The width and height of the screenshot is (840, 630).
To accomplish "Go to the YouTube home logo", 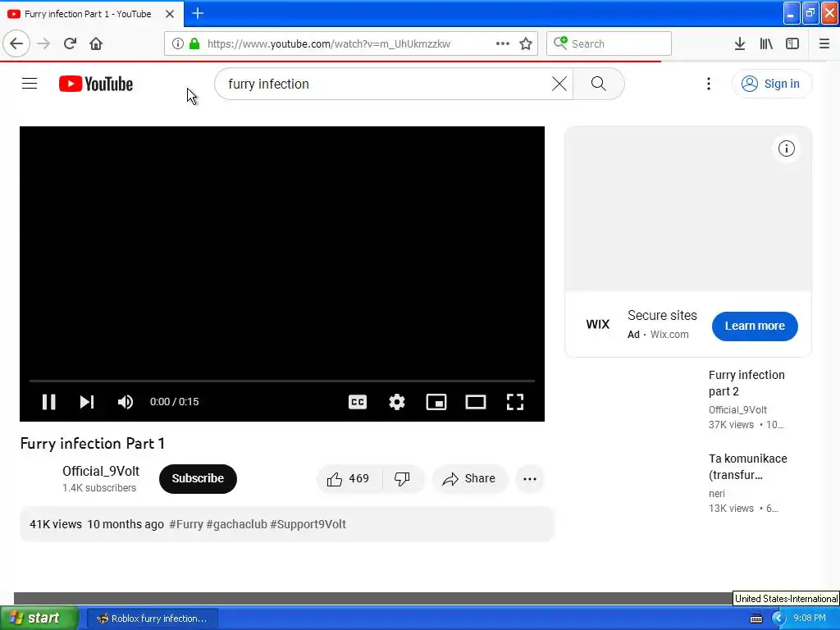I will pyautogui.click(x=96, y=84).
